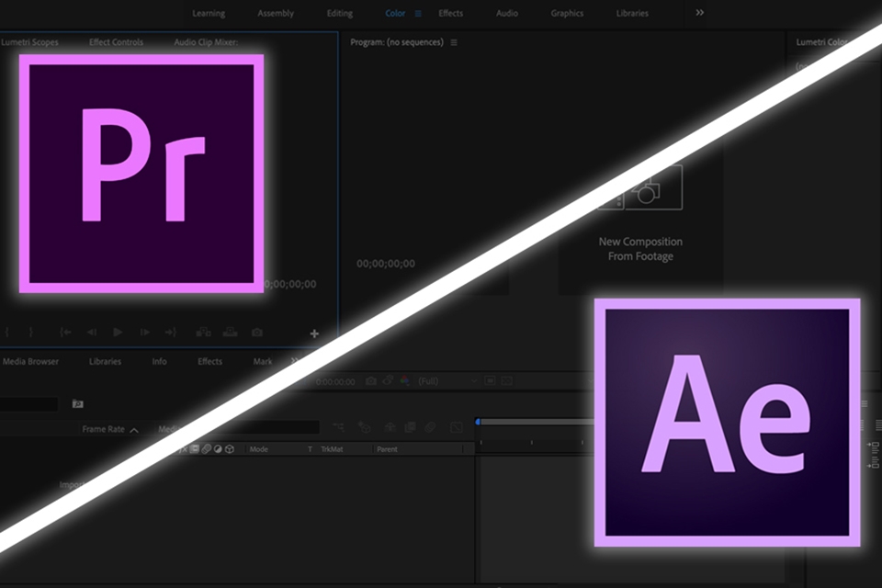The height and width of the screenshot is (588, 882).
Task: Click the Step Back one frame icon
Action: [x=92, y=333]
